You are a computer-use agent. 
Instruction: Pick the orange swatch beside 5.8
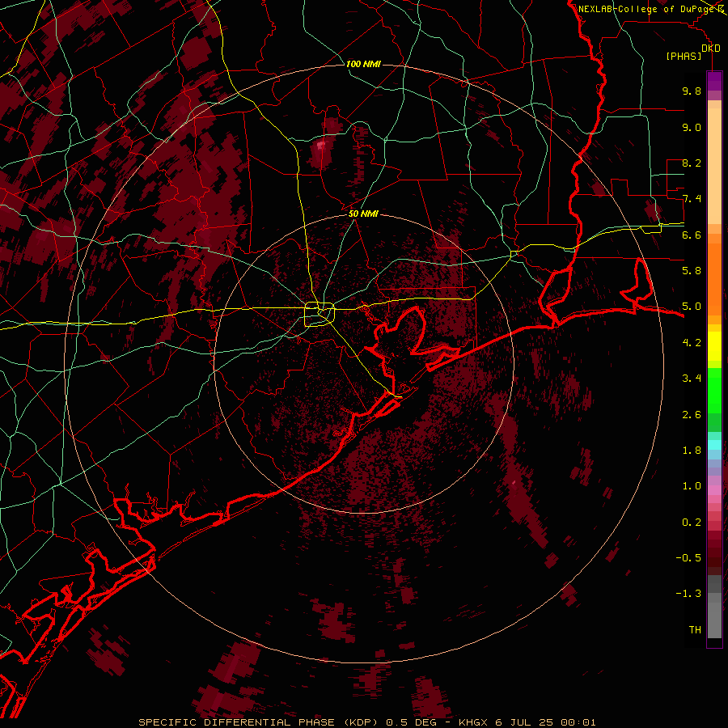coord(714,274)
